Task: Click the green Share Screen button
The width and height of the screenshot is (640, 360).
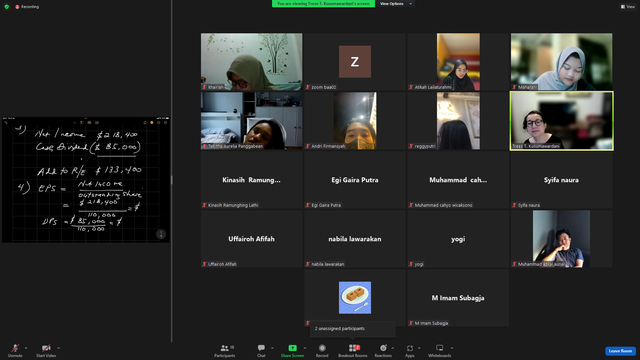Action: point(292,350)
